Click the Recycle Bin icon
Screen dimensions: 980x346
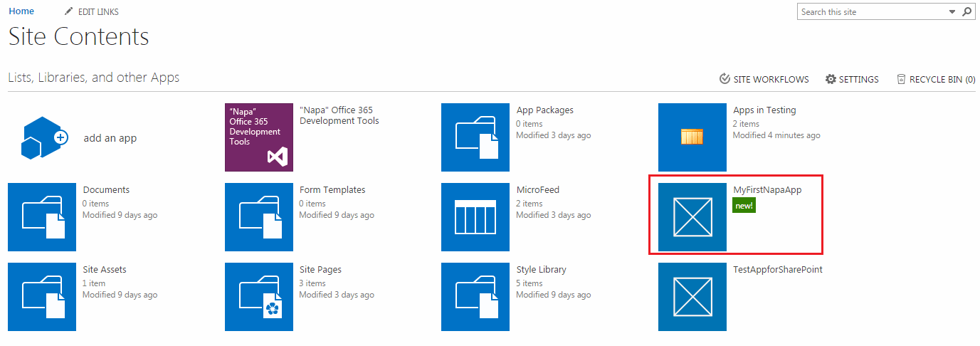[x=901, y=79]
